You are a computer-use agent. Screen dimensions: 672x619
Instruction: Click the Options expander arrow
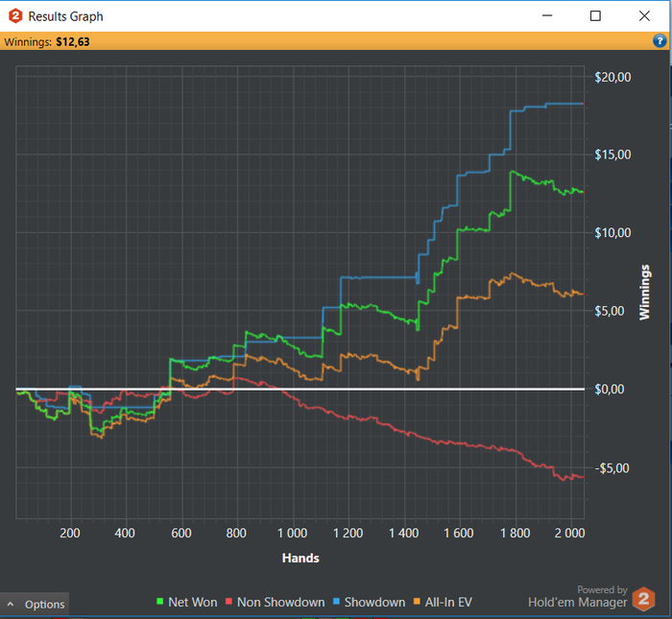click(x=11, y=605)
